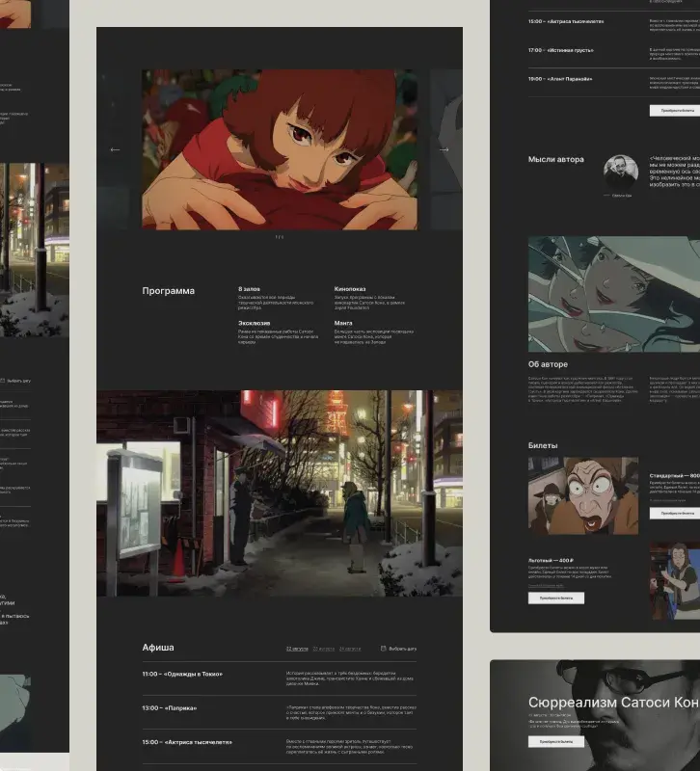Screen dimensions: 700x771
Task: Click the snowy Tokyo street night image
Action: click(x=280, y=492)
